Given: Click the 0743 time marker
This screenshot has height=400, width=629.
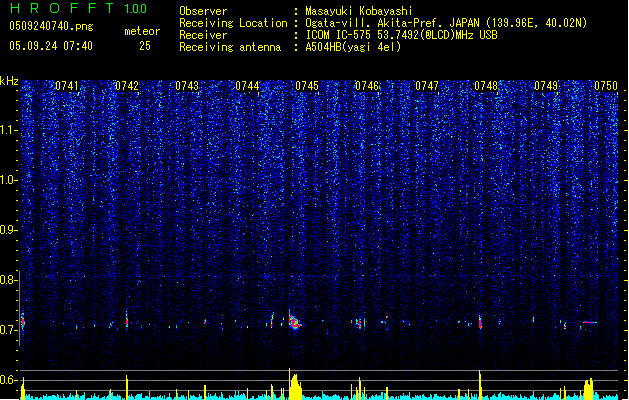Looking at the screenshot, I should pos(187,86).
